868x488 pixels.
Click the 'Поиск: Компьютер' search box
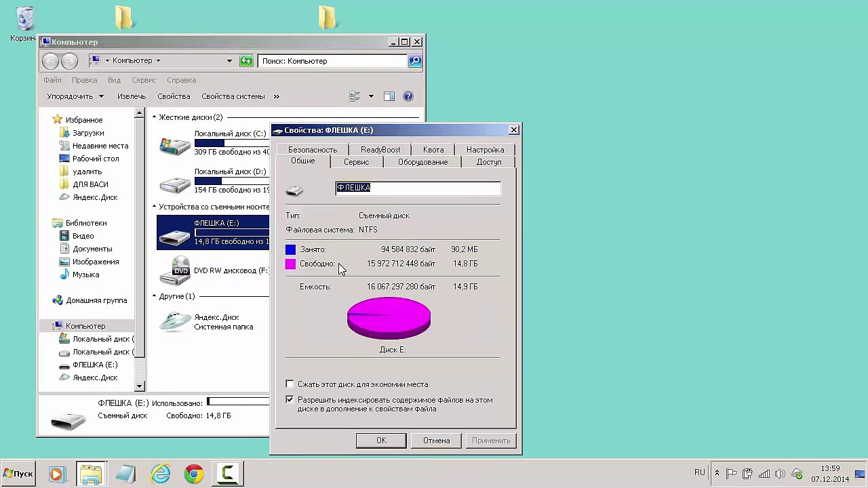332,61
